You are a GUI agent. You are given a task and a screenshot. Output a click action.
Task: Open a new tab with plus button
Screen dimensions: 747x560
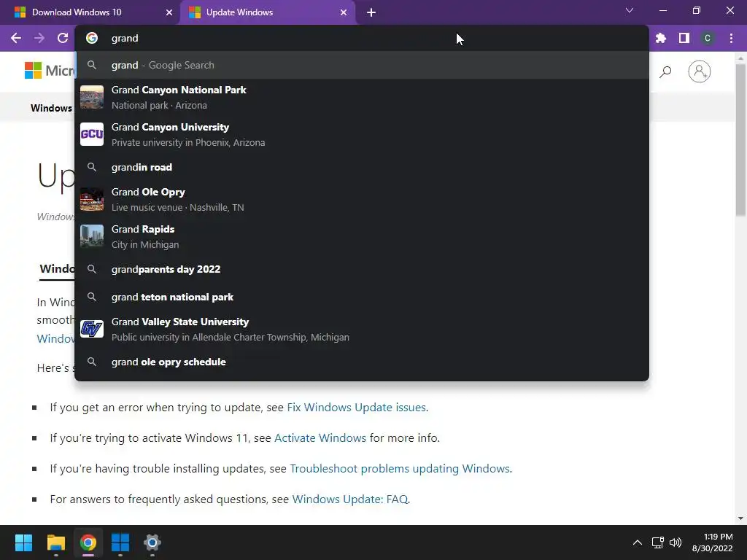pos(371,12)
